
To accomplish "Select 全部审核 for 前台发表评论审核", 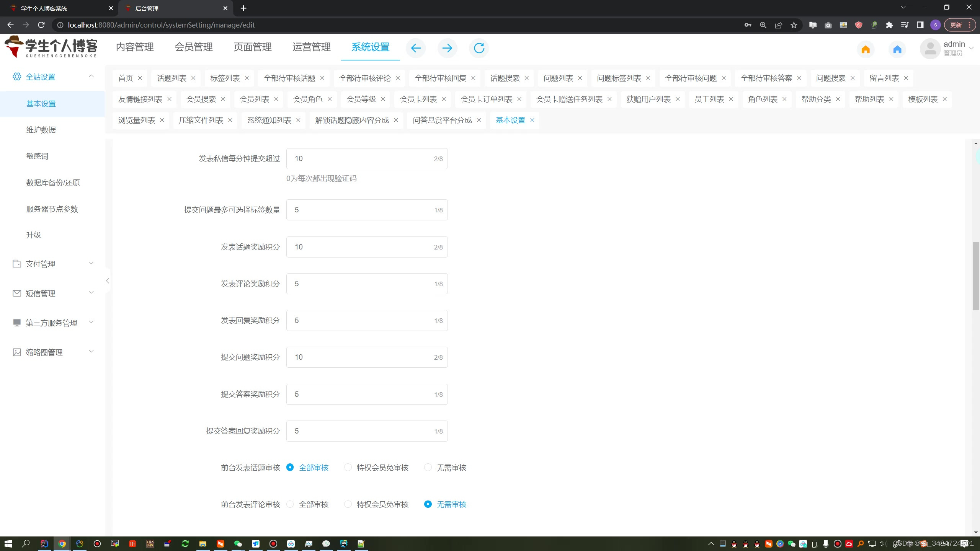I will (290, 504).
